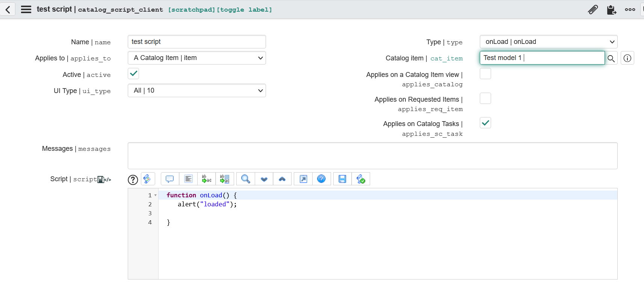Image resolution: width=644 pixels, height=284 pixels.
Task: Click line number 3 in the editor gutter
Action: coord(150,213)
